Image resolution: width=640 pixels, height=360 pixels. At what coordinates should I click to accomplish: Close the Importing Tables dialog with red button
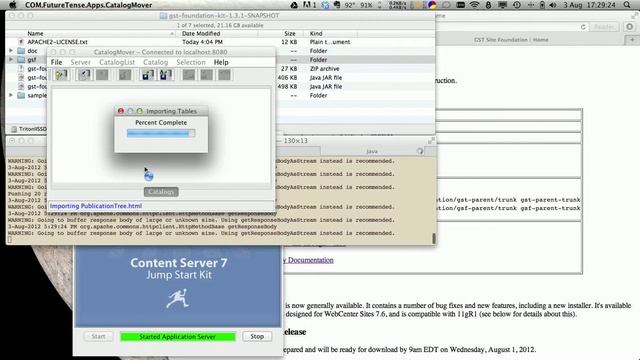tap(121, 111)
